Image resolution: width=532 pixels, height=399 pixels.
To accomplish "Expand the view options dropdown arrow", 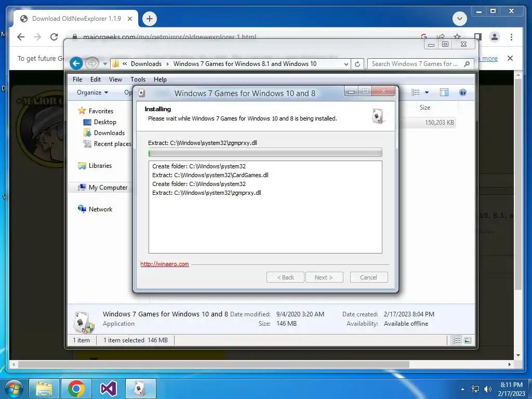I will 427,92.
